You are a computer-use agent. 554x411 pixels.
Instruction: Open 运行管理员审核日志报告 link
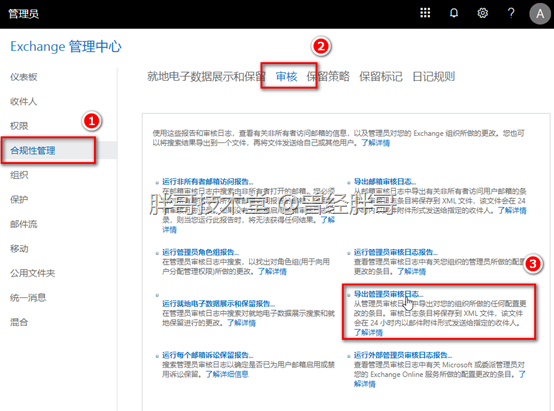(x=396, y=252)
